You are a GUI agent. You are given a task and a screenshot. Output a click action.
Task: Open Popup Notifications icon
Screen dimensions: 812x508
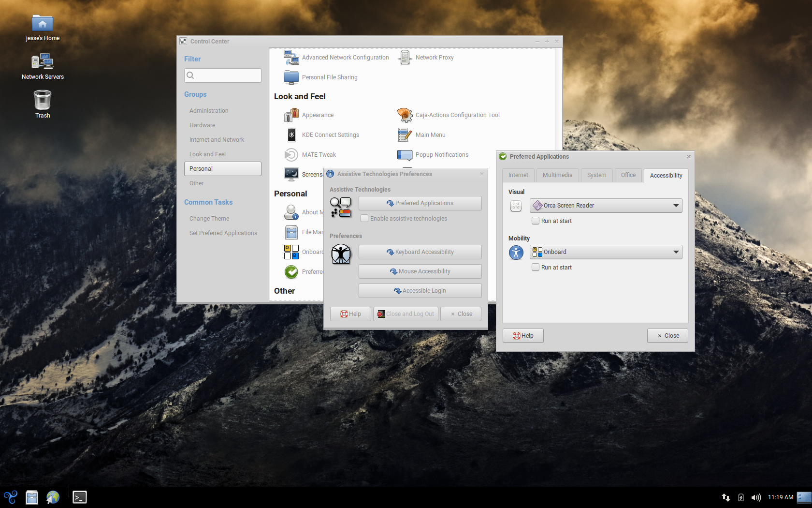(x=405, y=155)
